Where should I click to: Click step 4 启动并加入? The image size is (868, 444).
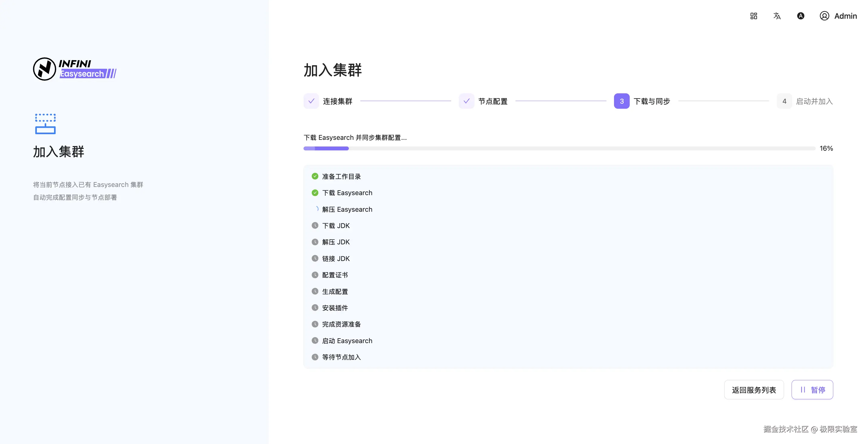[784, 101]
